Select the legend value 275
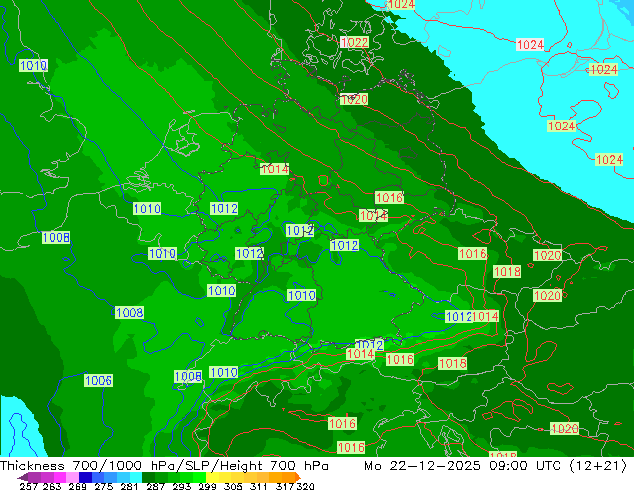 click(x=104, y=486)
